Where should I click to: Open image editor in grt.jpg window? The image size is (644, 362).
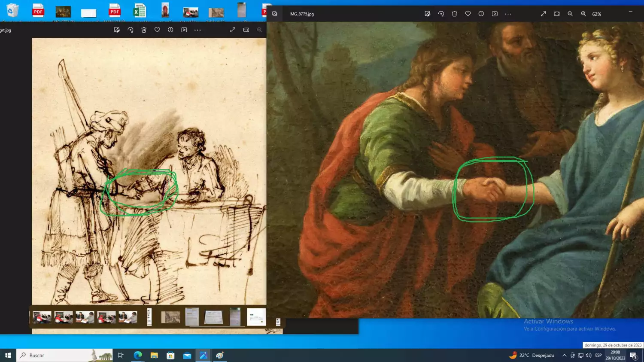coord(117,30)
